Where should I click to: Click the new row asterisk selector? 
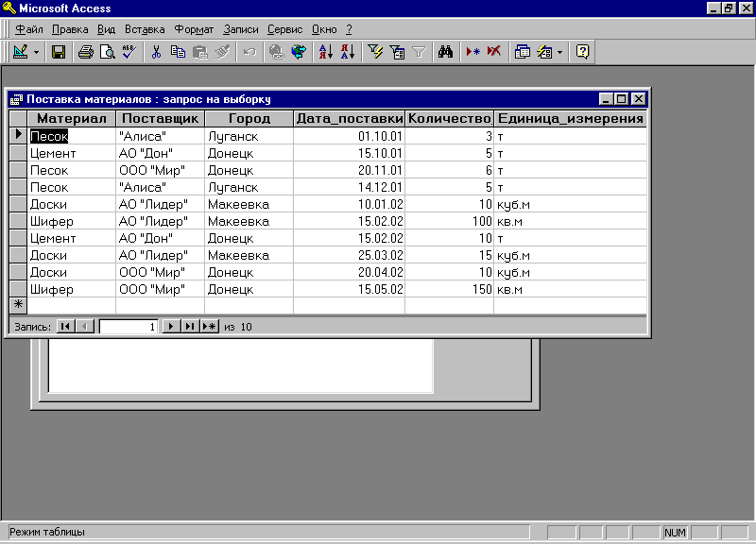pyautogui.click(x=18, y=305)
